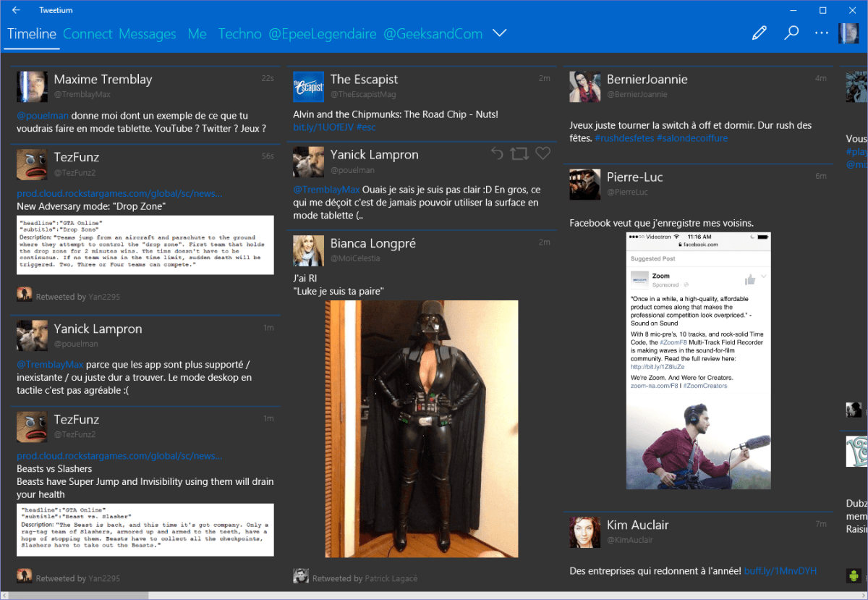
Task: Open the @TremblayMax mention in Maxime's thread
Action: 49,365
